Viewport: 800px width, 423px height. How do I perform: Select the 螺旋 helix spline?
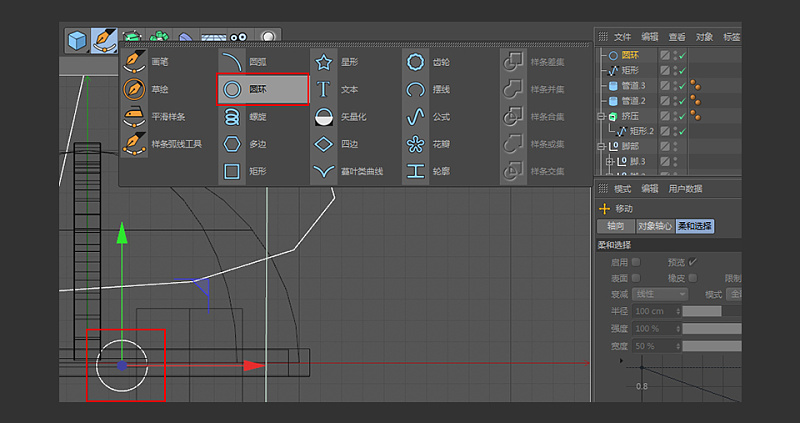(x=232, y=116)
